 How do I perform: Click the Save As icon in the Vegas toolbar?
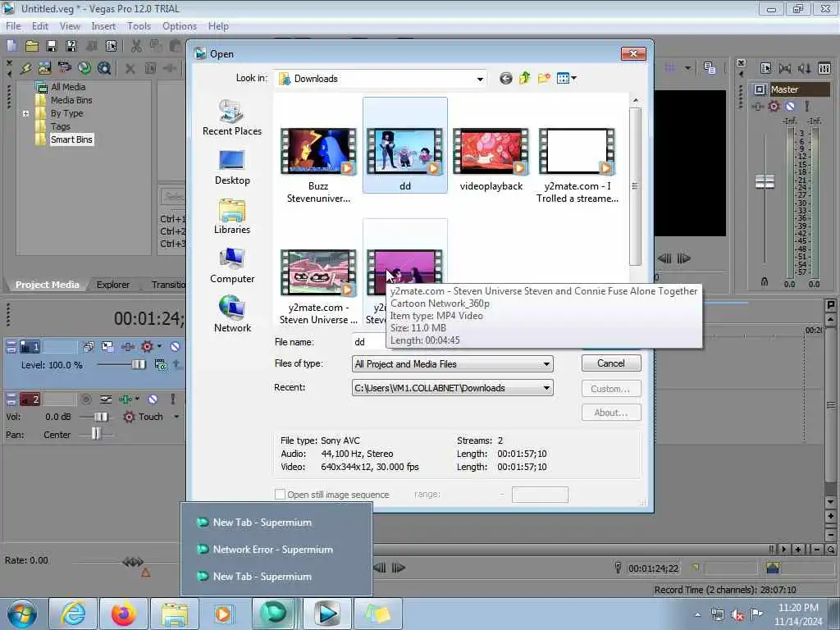point(71,46)
